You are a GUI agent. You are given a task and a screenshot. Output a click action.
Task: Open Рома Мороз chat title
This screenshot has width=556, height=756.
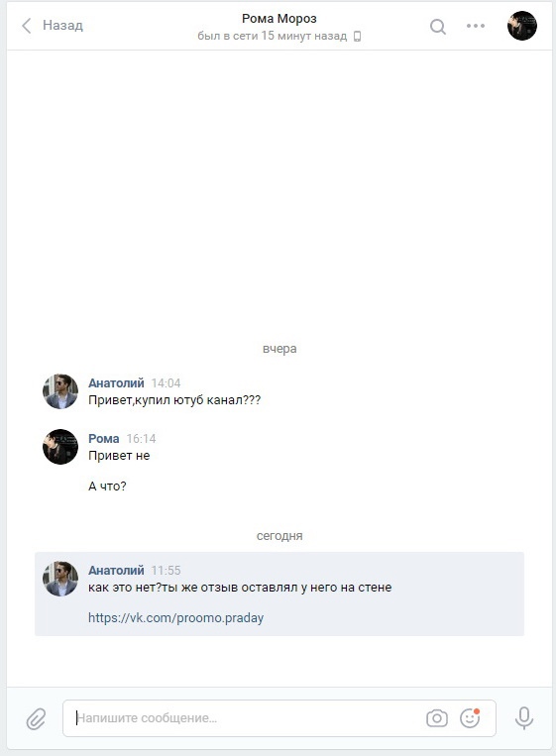[x=279, y=18]
